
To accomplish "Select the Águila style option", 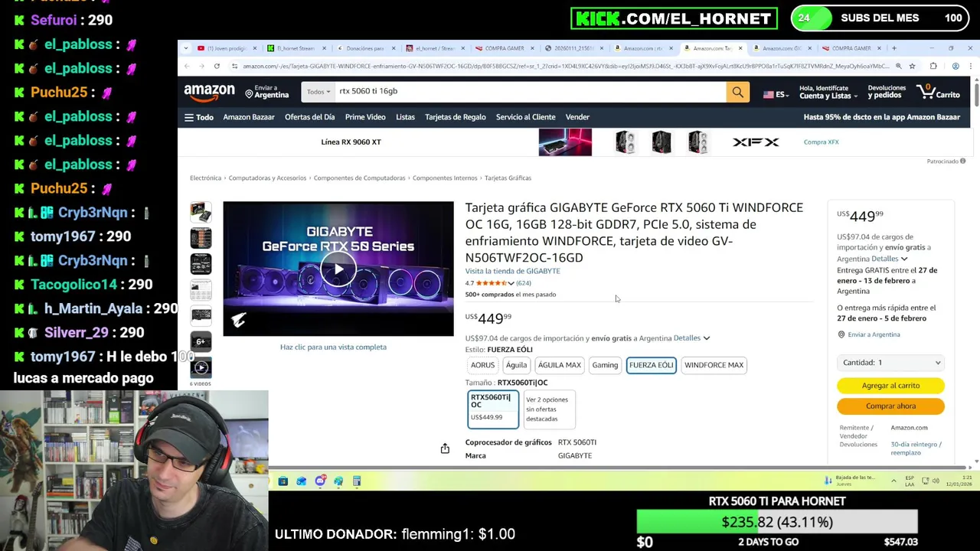I will [516, 365].
